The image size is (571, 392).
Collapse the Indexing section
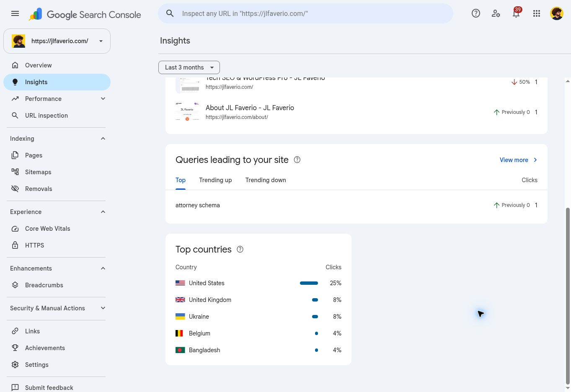coord(103,139)
